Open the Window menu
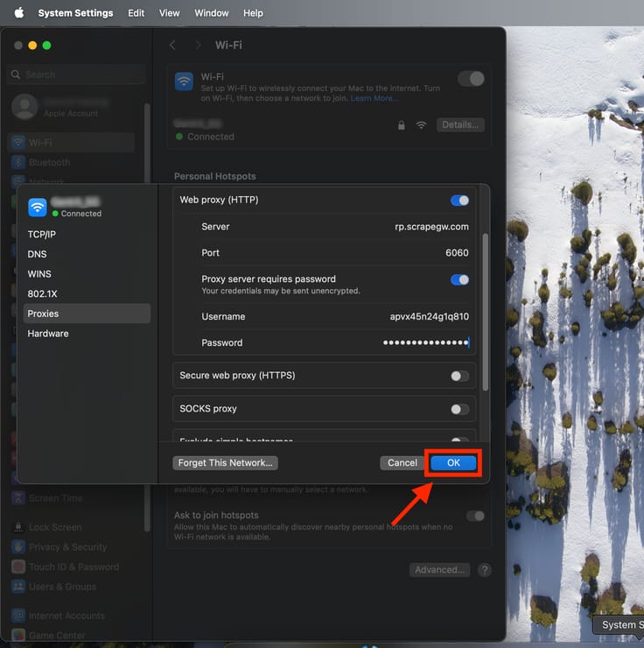 point(211,13)
